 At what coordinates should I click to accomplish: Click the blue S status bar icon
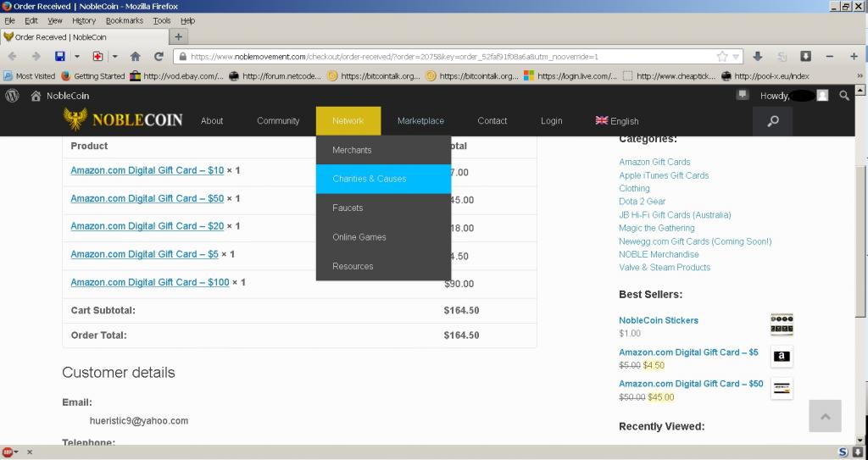843,452
